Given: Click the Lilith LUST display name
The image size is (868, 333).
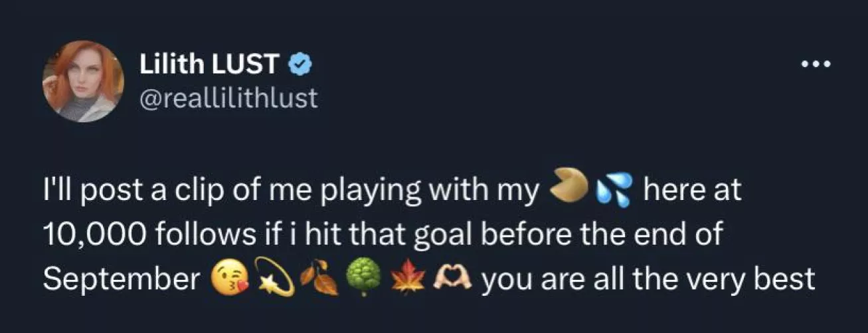Looking at the screenshot, I should point(209,64).
